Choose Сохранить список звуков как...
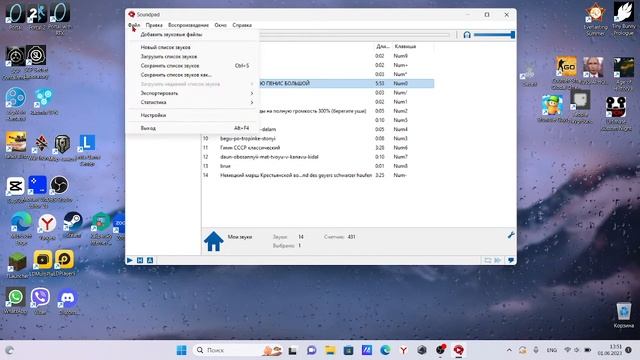Image resolution: width=640 pixels, height=360 pixels. [193, 75]
